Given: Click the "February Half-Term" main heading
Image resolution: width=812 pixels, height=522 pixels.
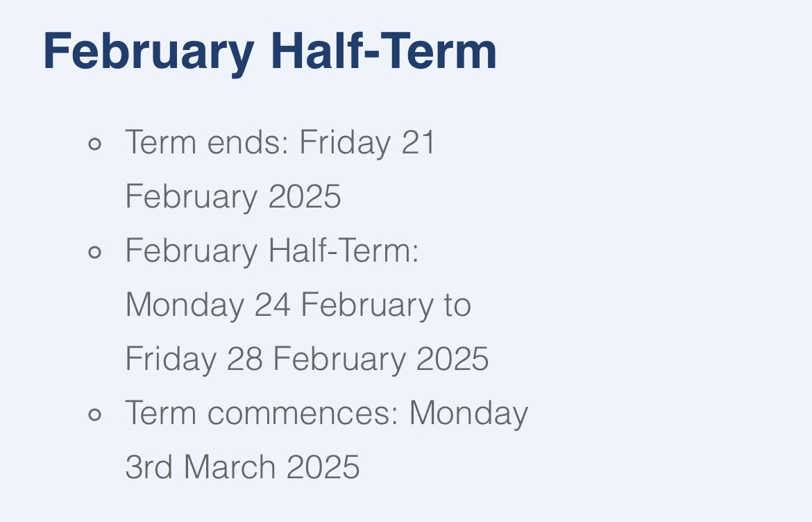Looking at the screenshot, I should pyautogui.click(x=269, y=51).
